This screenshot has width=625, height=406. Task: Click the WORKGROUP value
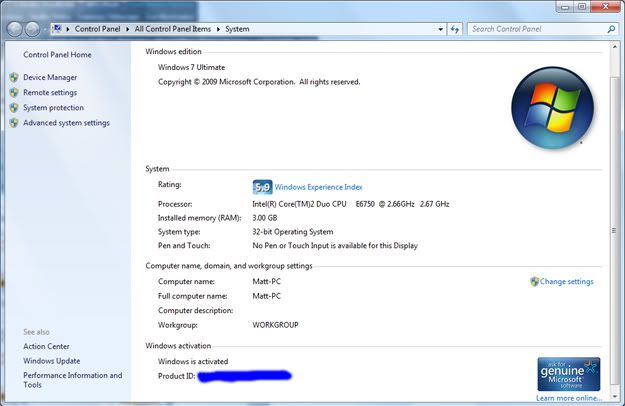tap(275, 325)
